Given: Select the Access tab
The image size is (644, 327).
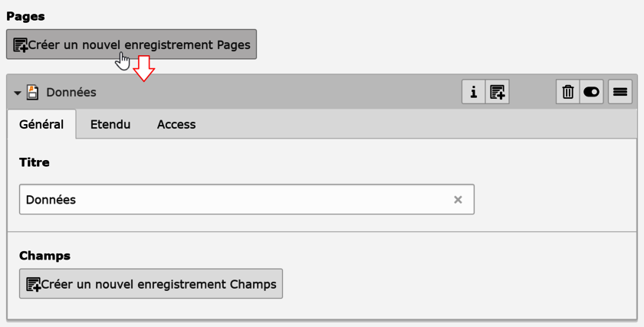Looking at the screenshot, I should point(176,124).
